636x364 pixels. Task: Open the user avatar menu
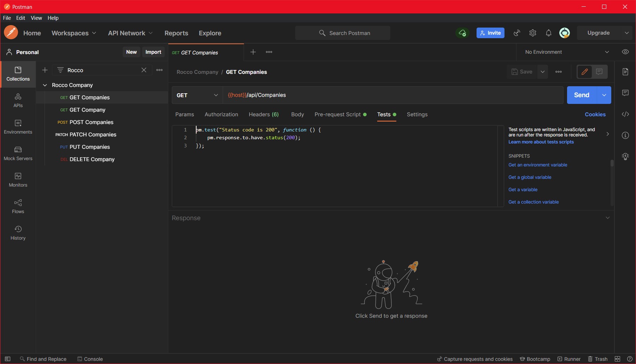(x=565, y=33)
